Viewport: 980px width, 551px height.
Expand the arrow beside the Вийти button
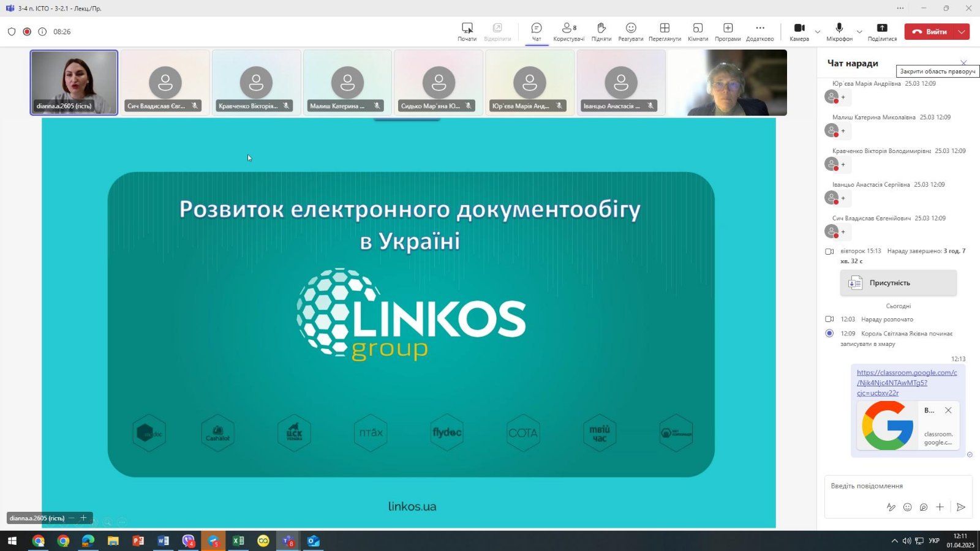962,32
